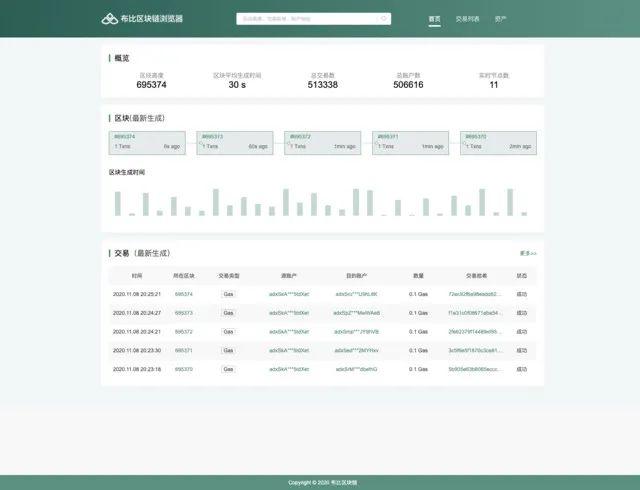640x490 pixels.
Task: Open the 资产 assets tab
Action: click(x=500, y=19)
